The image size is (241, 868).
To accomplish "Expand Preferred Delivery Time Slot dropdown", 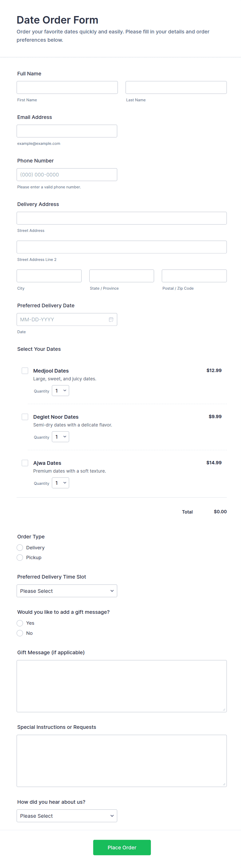I will [x=67, y=591].
